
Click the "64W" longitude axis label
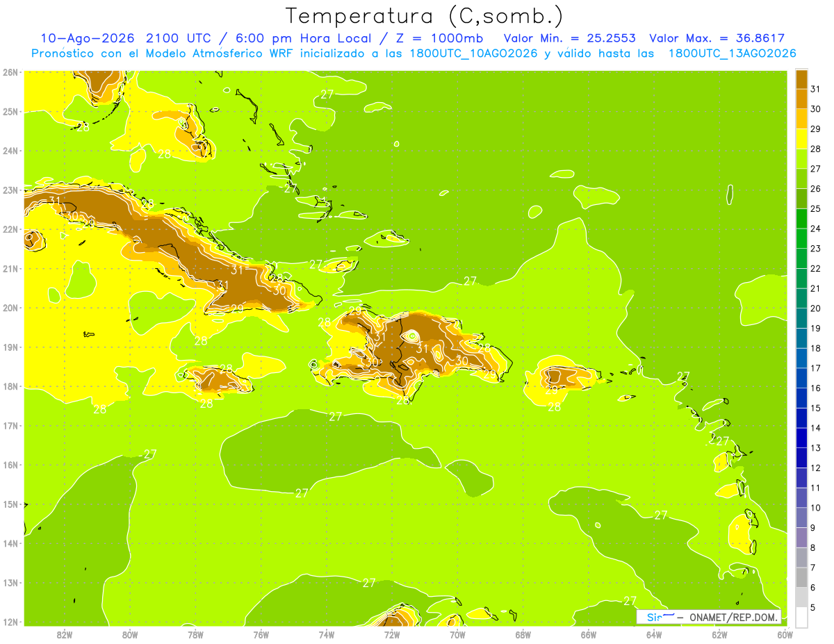pos(654,634)
